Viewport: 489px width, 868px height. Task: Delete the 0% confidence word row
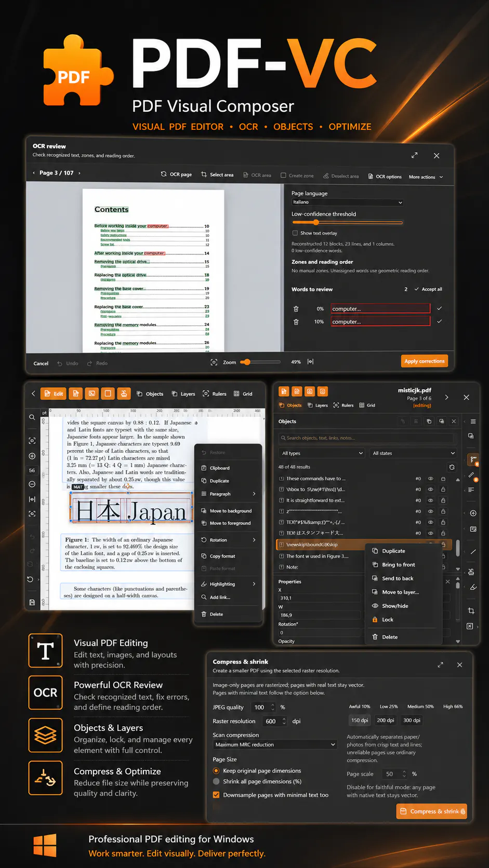[296, 309]
